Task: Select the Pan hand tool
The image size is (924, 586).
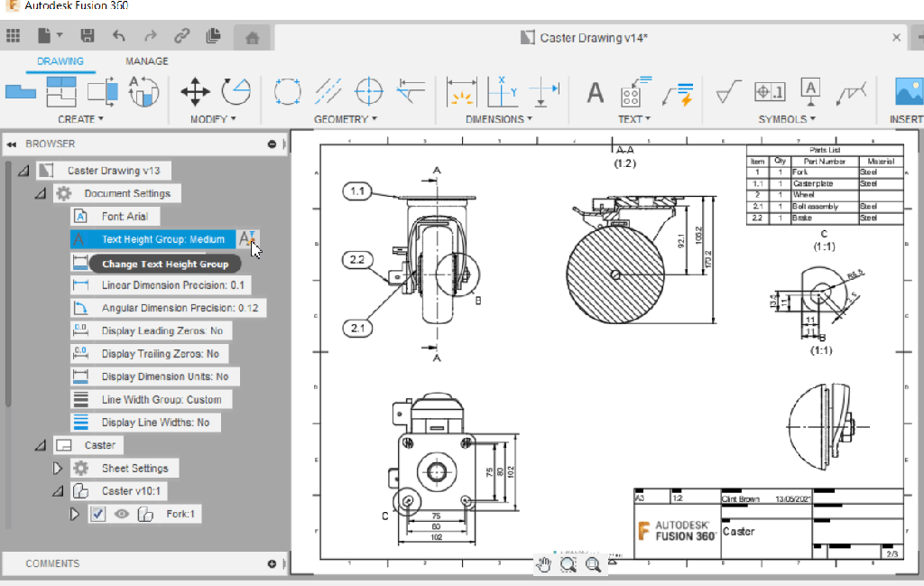Action: [x=543, y=564]
